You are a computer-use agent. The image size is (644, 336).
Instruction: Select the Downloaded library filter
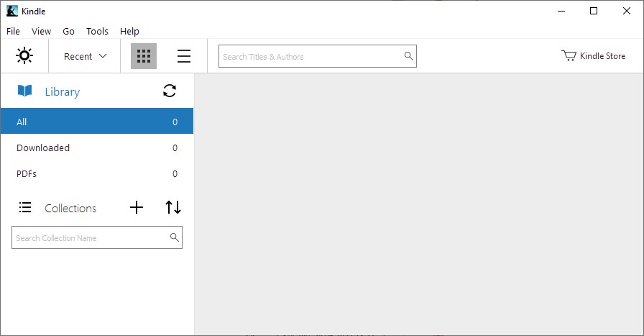[x=96, y=147]
